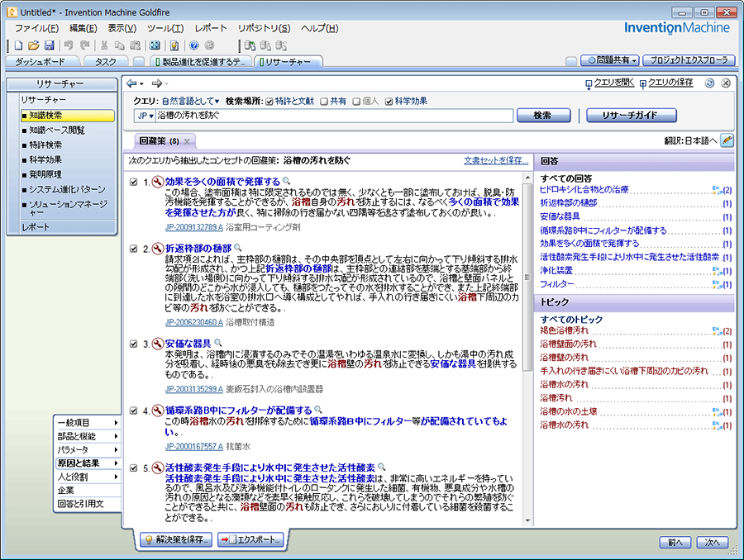Close the 回避策 (8) tab with its x

click(x=187, y=141)
